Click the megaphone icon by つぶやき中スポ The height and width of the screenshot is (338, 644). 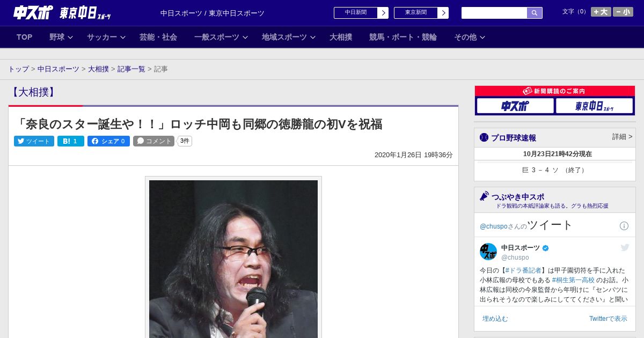(485, 196)
